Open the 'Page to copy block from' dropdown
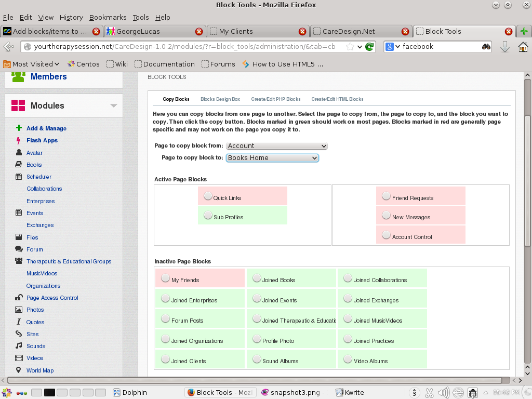Screen dimensions: 532x399 click(276, 146)
